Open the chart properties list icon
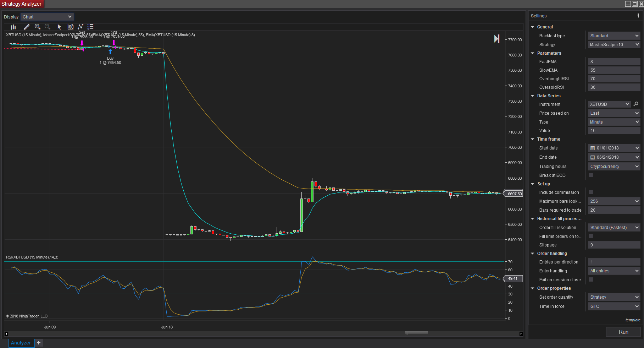The height and width of the screenshot is (348, 644). click(x=90, y=27)
